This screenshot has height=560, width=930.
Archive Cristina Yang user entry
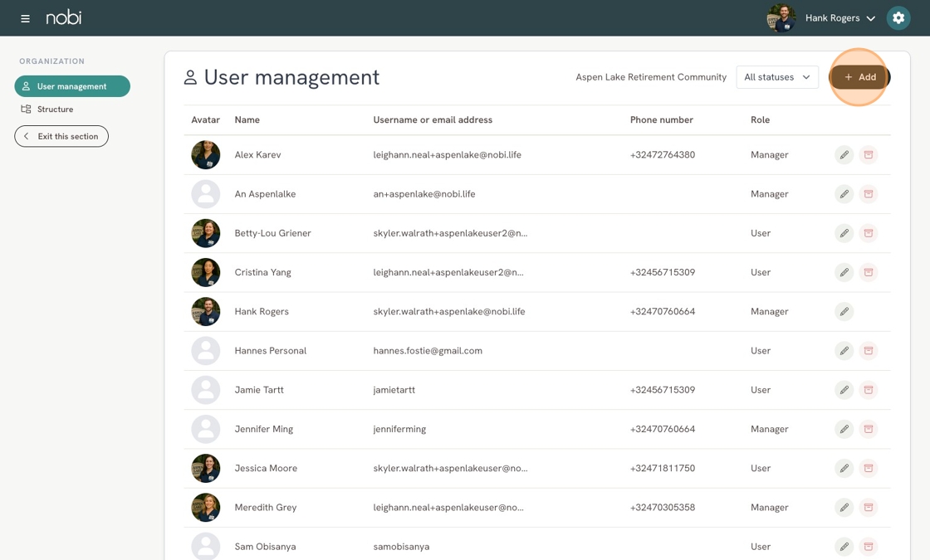coord(869,273)
